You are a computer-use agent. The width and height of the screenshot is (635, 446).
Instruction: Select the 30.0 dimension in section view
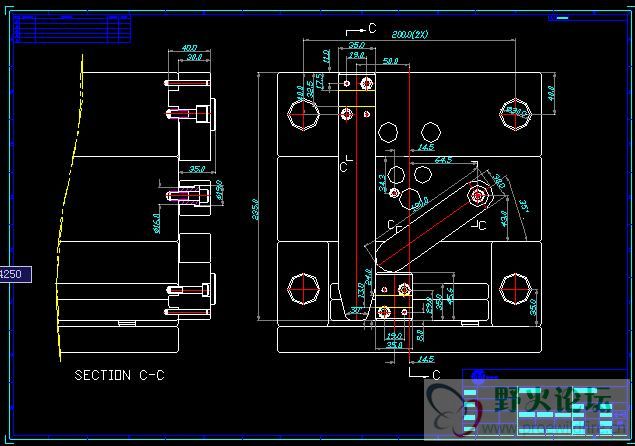click(194, 57)
